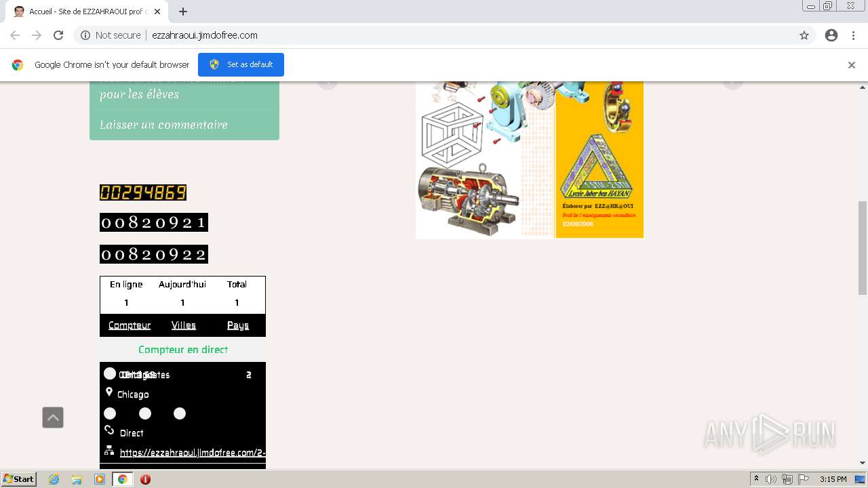Click the scroll-to-top arrow button
Image resolution: width=868 pixels, height=488 pixels.
click(53, 418)
